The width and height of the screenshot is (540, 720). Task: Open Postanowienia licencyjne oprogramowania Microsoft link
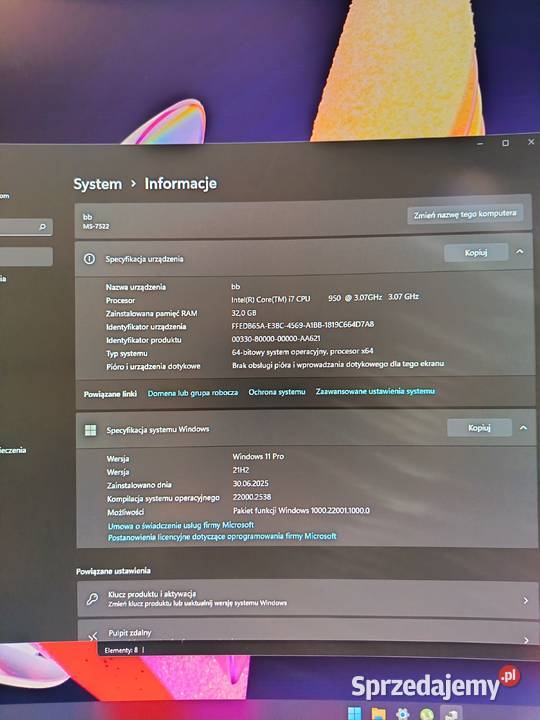click(222, 536)
